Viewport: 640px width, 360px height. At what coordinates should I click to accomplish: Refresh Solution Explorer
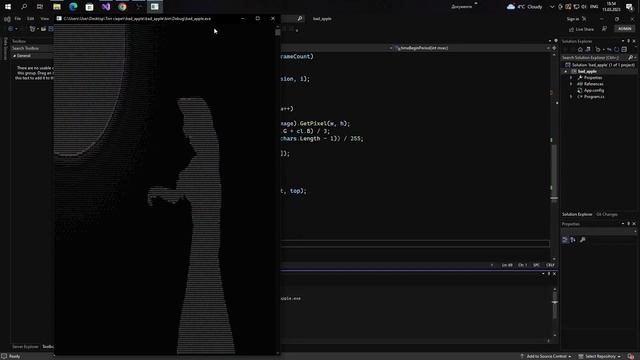click(616, 50)
